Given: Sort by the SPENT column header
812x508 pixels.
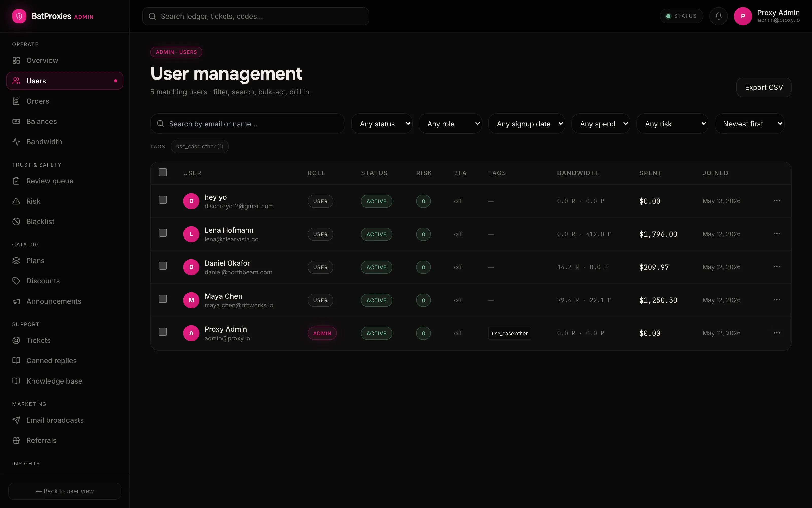Looking at the screenshot, I should [x=650, y=173].
